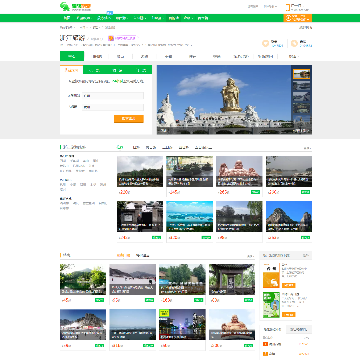Open the large golden Buddha statue photo

tap(224, 100)
